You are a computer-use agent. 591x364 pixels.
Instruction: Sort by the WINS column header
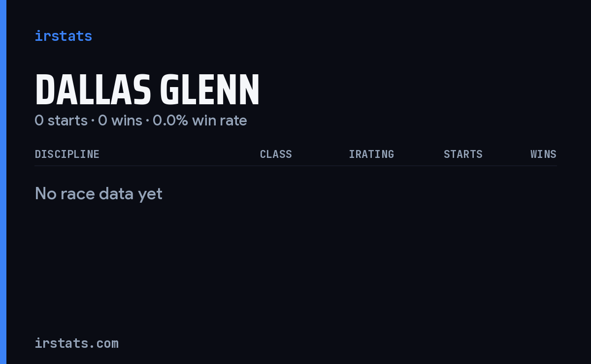[543, 154]
